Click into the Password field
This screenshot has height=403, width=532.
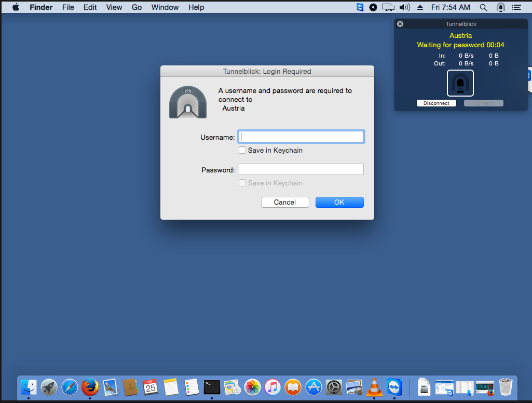pyautogui.click(x=301, y=169)
